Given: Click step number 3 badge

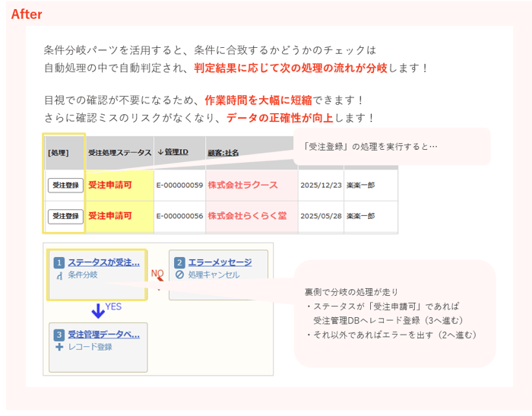Looking at the screenshot, I should (x=59, y=335).
